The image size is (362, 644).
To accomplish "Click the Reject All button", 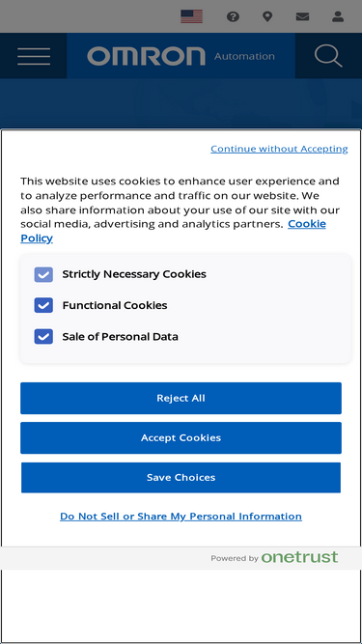I will (181, 398).
